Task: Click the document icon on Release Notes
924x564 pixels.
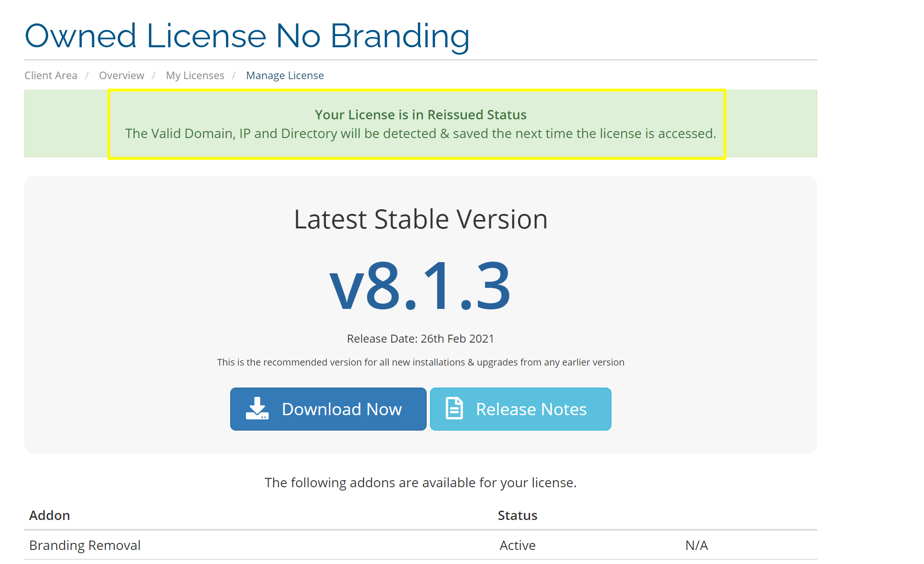Action: coord(454,409)
